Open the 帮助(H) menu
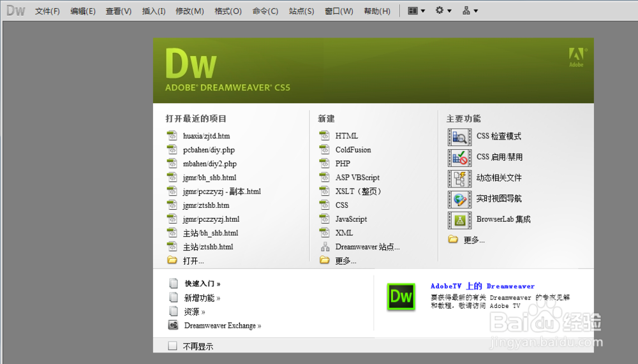Screen dimensions: 638x364 click(377, 11)
